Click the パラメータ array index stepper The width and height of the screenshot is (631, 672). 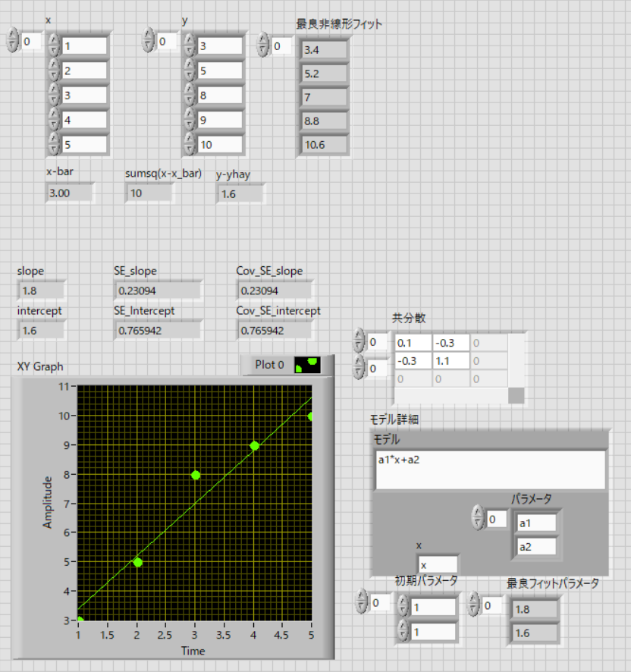click(477, 518)
